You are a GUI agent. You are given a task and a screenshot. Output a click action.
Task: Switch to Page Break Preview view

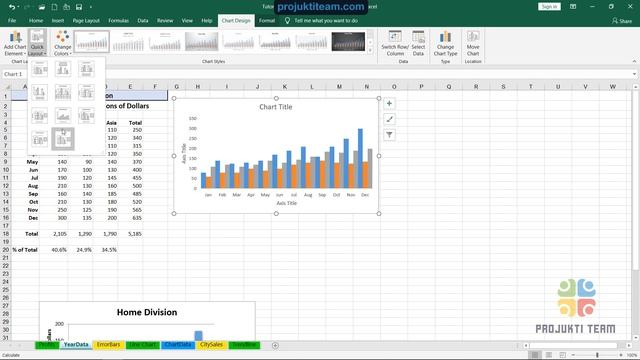coord(562,355)
